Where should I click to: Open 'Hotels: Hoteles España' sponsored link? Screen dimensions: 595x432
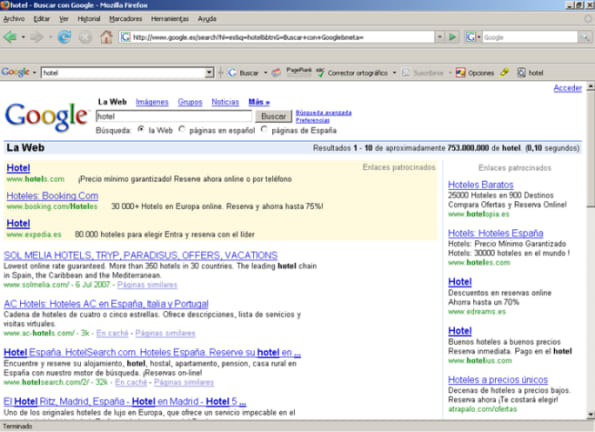coord(496,233)
